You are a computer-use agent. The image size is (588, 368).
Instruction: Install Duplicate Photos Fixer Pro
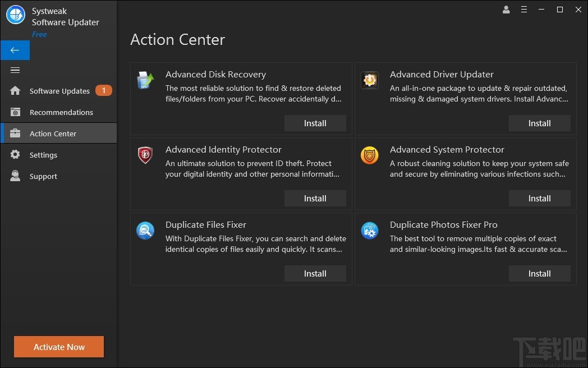pos(540,273)
